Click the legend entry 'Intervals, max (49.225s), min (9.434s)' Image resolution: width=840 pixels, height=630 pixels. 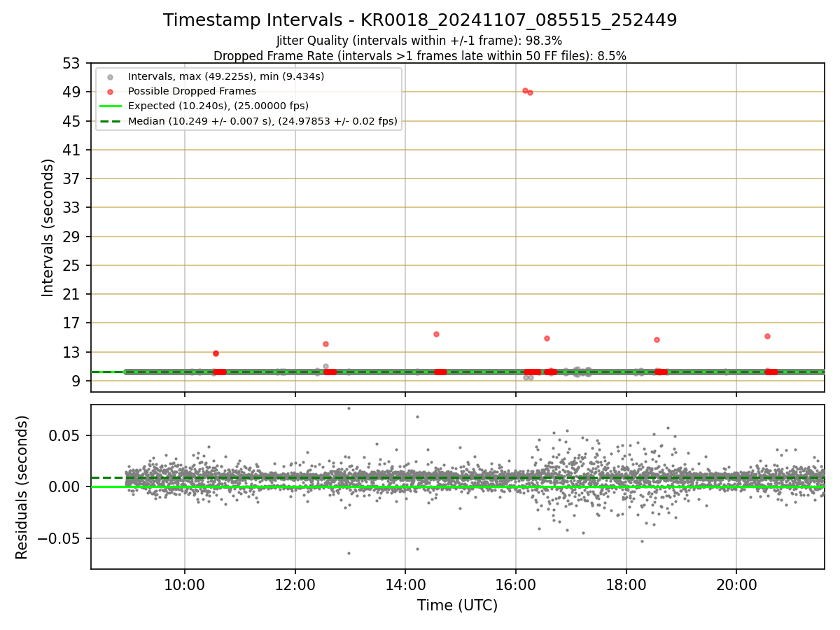pyautogui.click(x=226, y=76)
